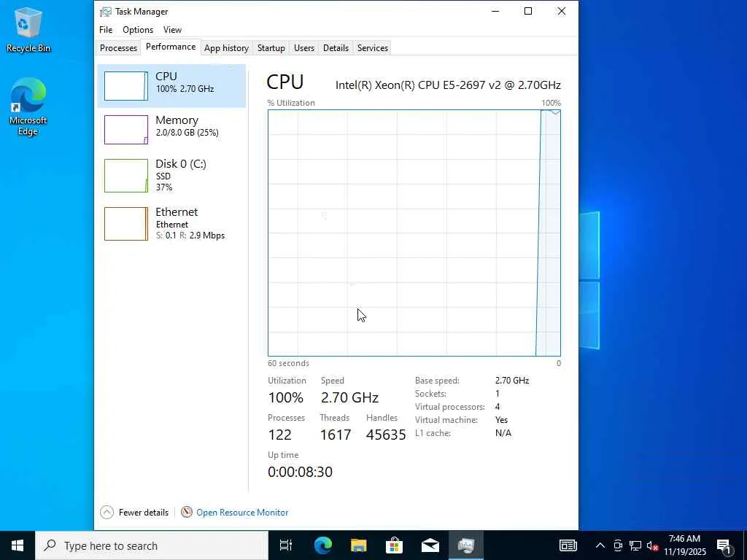The width and height of the screenshot is (747, 560).
Task: Launch Edge from the taskbar
Action: [323, 545]
